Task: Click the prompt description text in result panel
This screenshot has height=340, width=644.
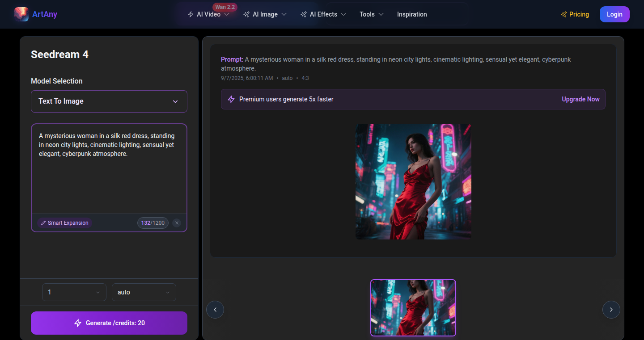Action: (396, 64)
